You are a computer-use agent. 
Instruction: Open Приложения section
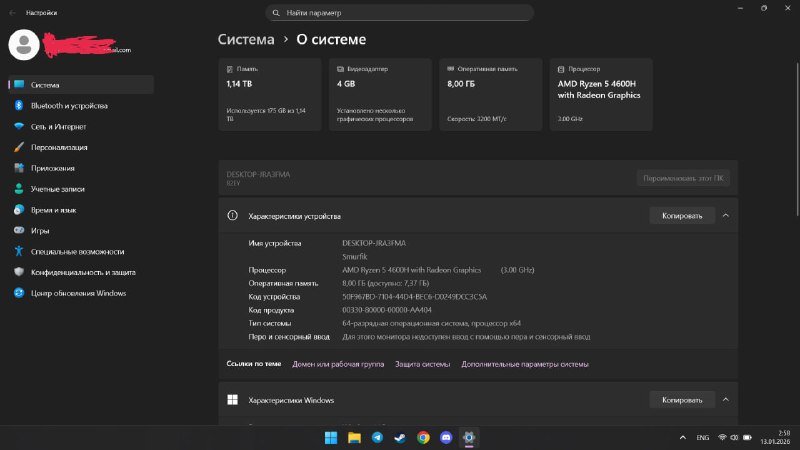(x=81, y=168)
